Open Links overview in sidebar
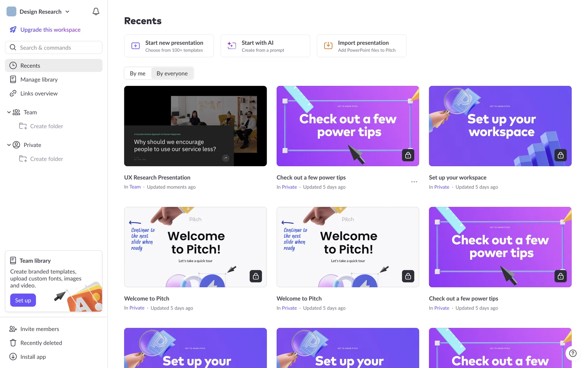 (x=39, y=94)
